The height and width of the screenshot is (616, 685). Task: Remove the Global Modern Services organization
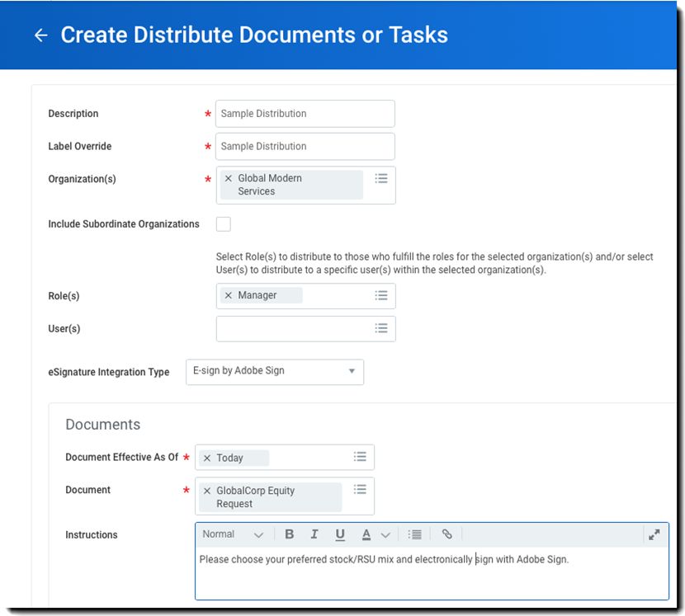coord(229,178)
